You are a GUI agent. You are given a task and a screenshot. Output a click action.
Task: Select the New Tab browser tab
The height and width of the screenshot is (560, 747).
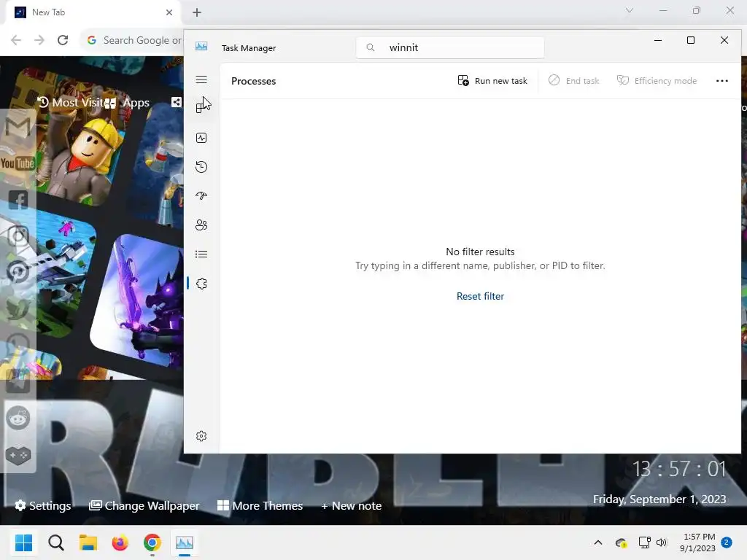(x=93, y=12)
